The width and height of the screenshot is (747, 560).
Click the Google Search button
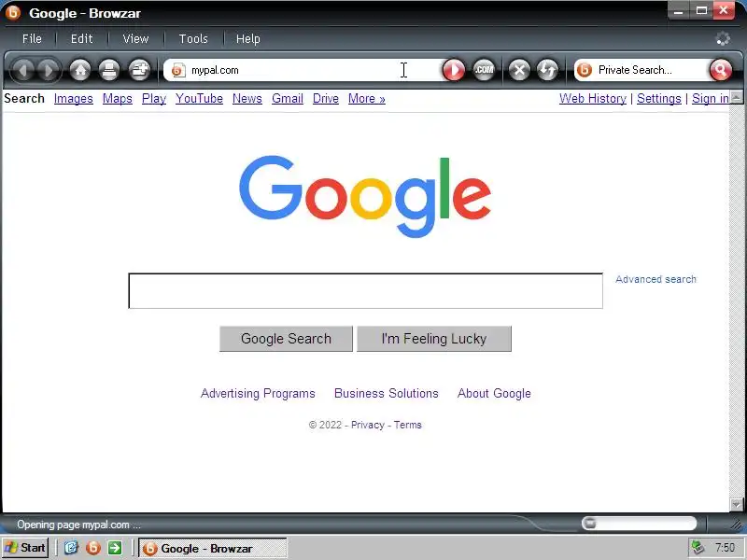pyautogui.click(x=286, y=339)
